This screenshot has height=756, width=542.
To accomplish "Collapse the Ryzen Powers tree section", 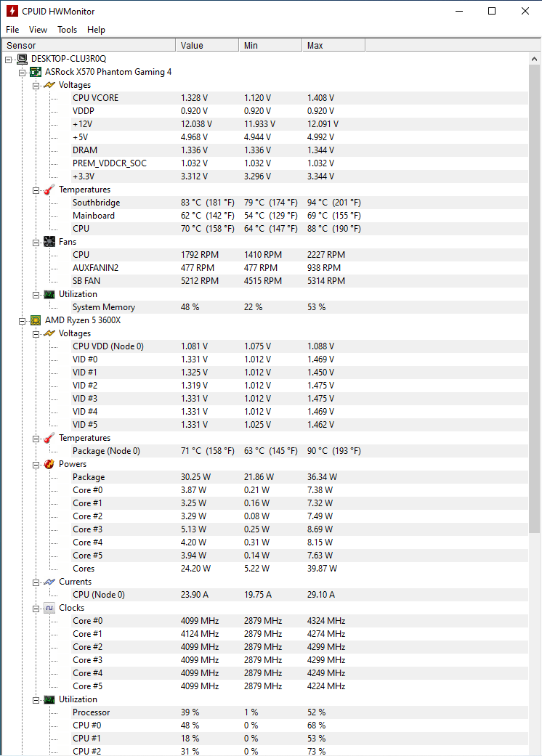I will pyautogui.click(x=36, y=464).
